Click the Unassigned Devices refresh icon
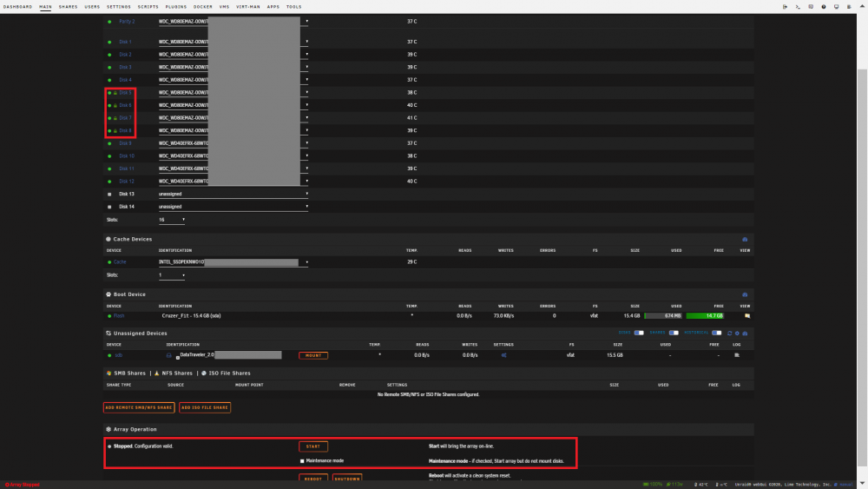Image resolution: width=868 pixels, height=489 pixels. (x=730, y=334)
